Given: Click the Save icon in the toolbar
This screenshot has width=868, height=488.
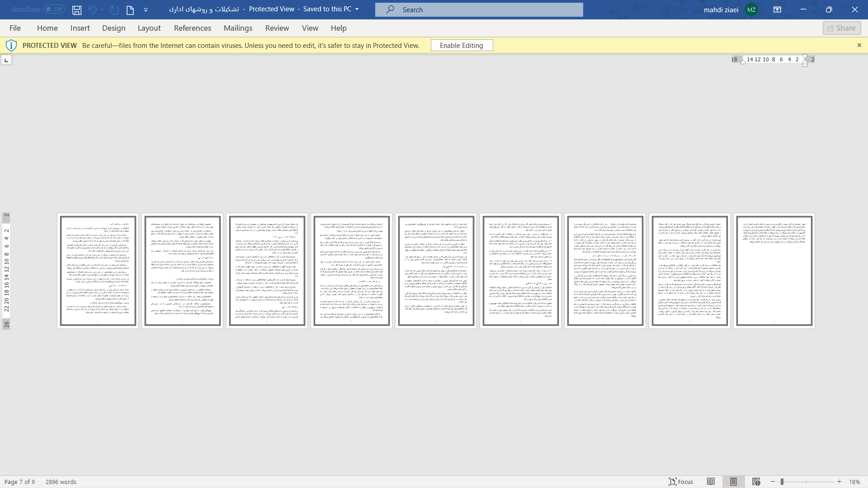Looking at the screenshot, I should tap(77, 9).
